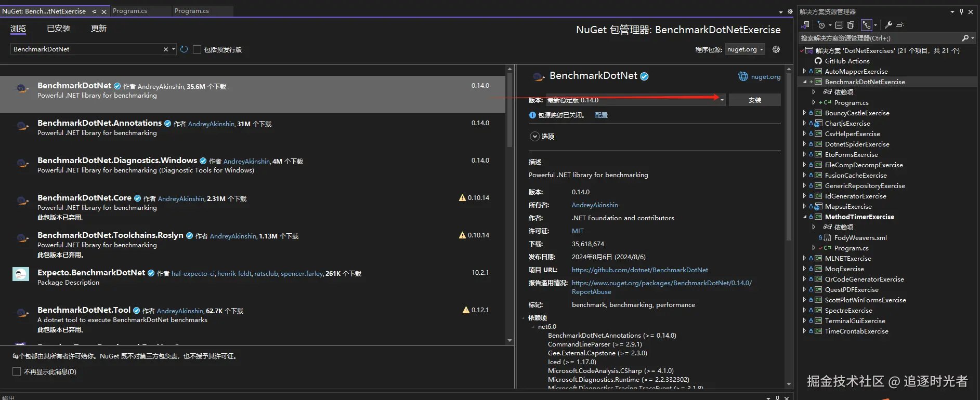The image size is (980, 400).
Task: Check the do not show this message box
Action: click(17, 371)
